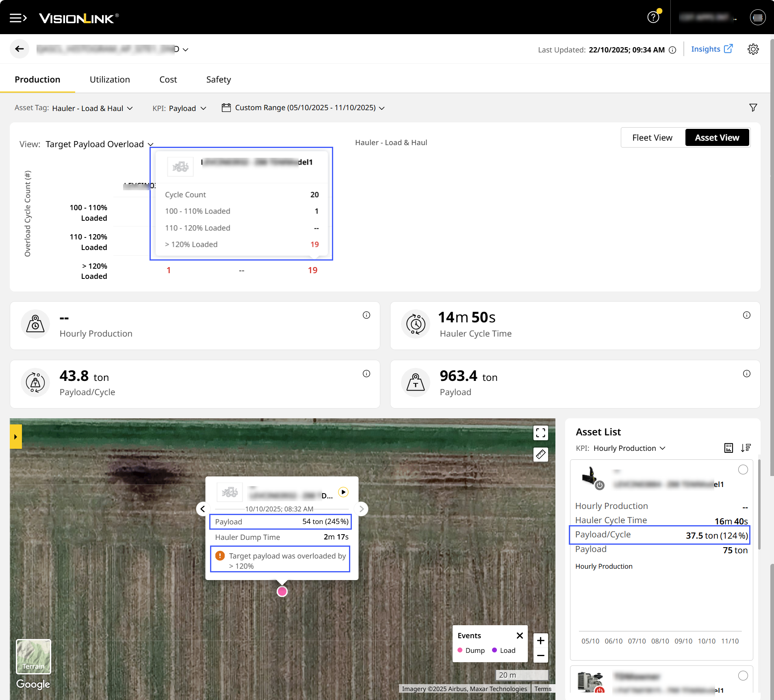Viewport: 774px width, 700px height.
Task: Switch to the Utilization tab
Action: point(110,80)
